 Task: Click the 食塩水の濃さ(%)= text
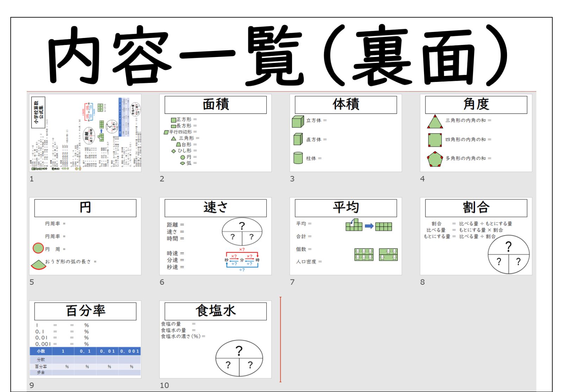pyautogui.click(x=183, y=336)
